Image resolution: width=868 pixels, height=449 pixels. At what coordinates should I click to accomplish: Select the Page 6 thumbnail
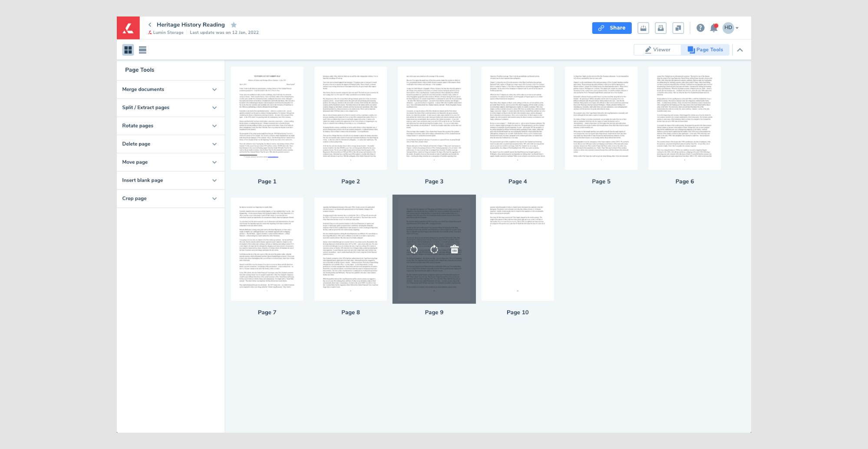coord(685,118)
